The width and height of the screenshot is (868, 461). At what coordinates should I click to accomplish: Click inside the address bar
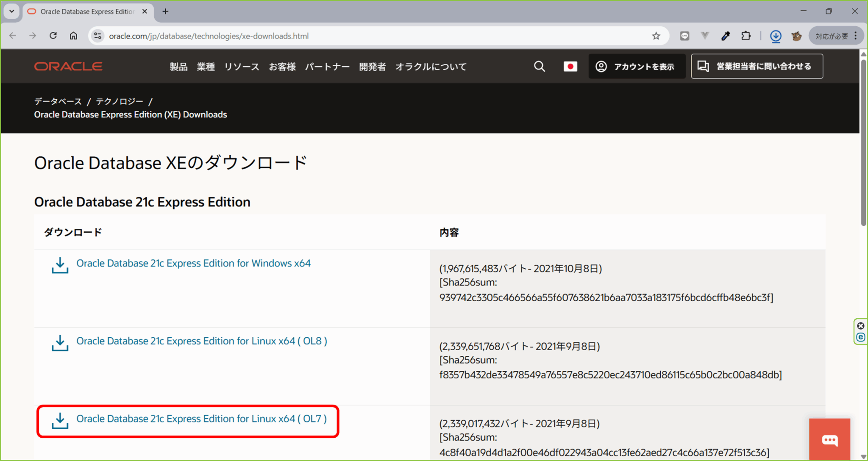pos(297,36)
